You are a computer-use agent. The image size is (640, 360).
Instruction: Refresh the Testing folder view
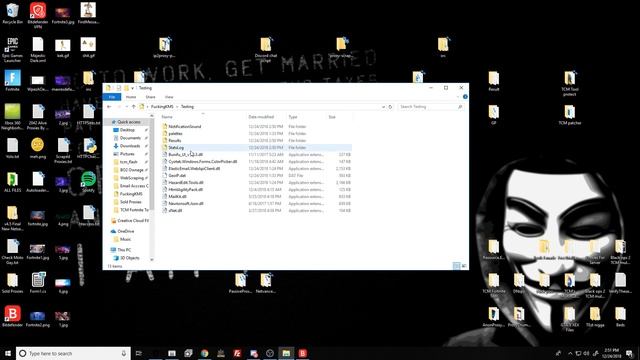(x=390, y=107)
